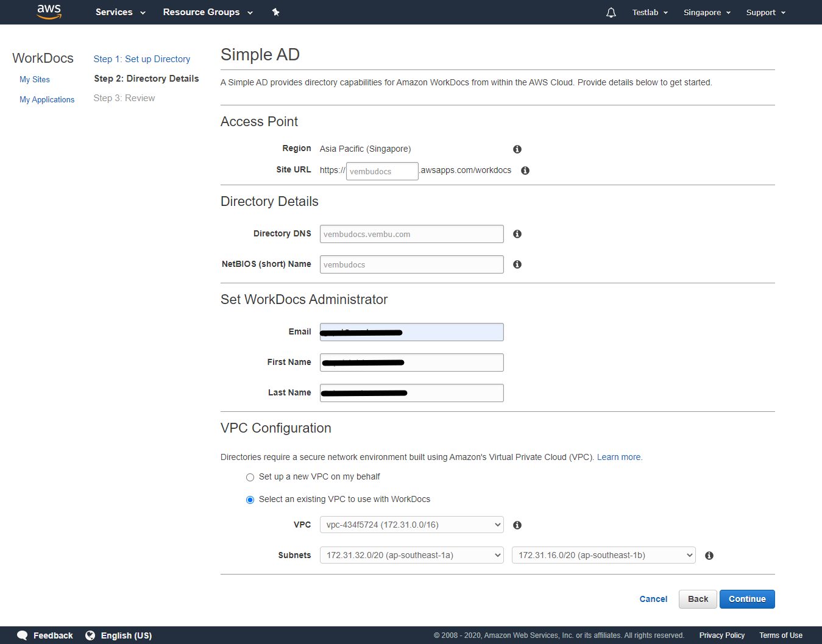Screen dimensions: 822x644
Task: Open the ap-southeast-1b subnet dropdown
Action: (x=604, y=555)
